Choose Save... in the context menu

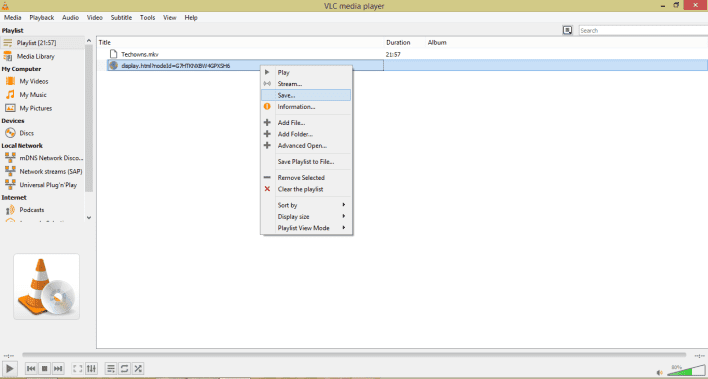click(x=306, y=95)
